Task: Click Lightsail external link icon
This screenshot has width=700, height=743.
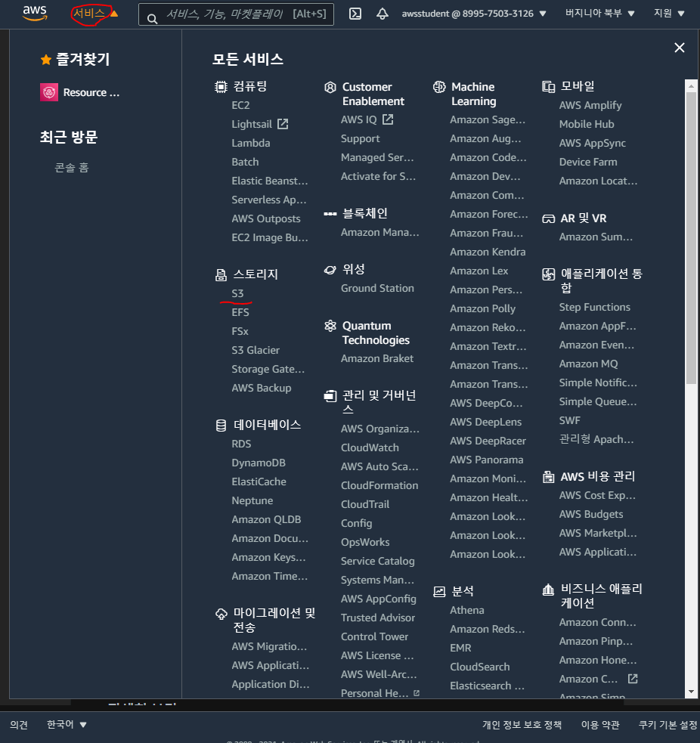Action: point(283,124)
